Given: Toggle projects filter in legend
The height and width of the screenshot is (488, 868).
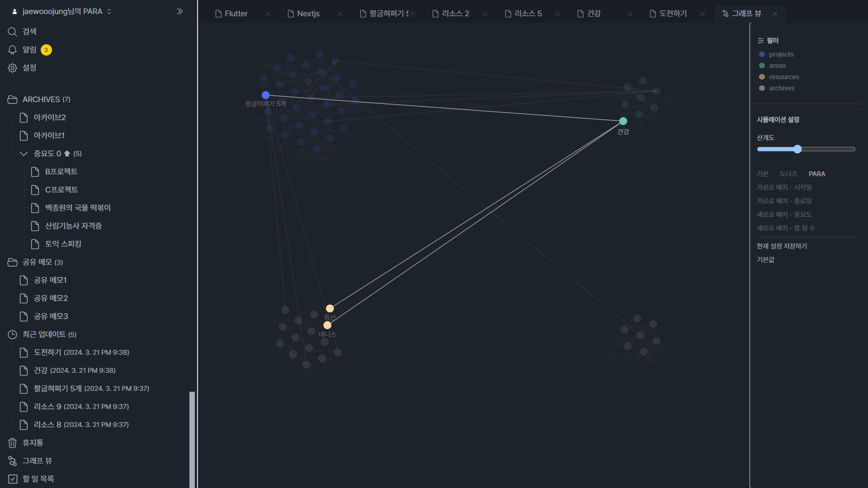Looking at the screenshot, I should point(781,54).
